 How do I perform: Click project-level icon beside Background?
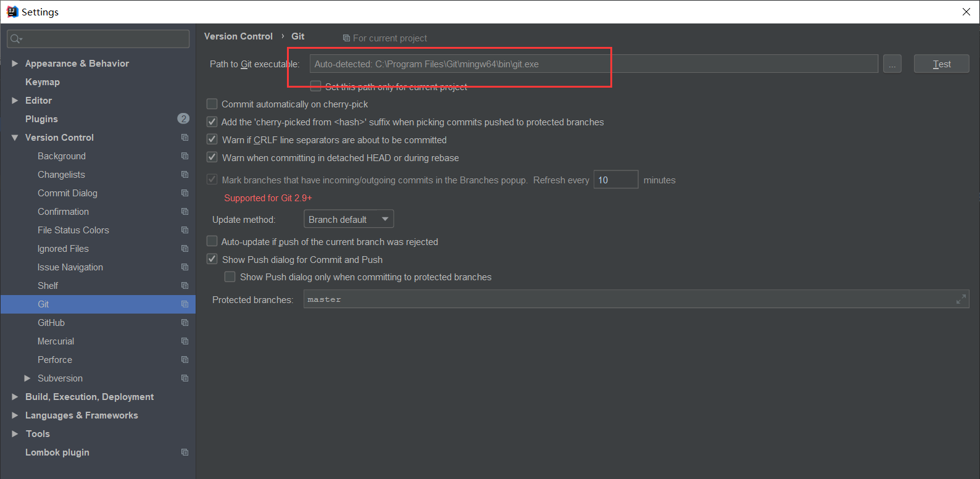(185, 156)
